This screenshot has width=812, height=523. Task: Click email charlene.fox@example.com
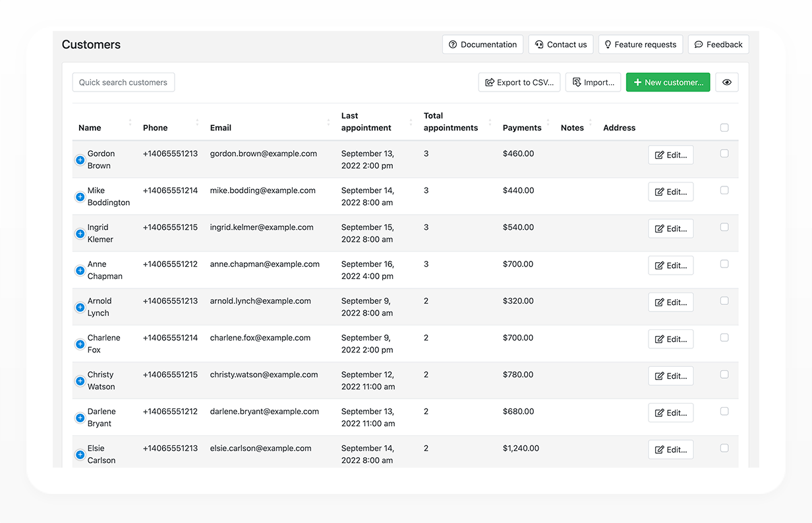[x=260, y=338]
